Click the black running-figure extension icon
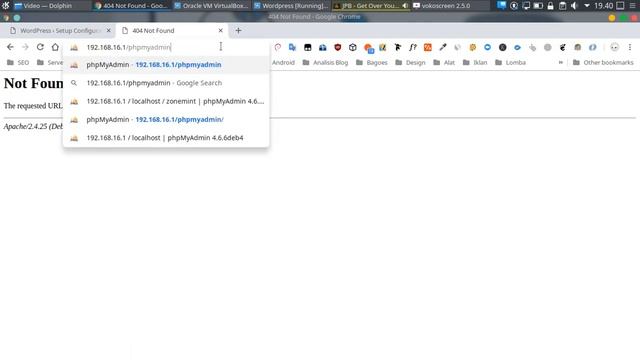Screen dimensions: 640x360 [398, 47]
